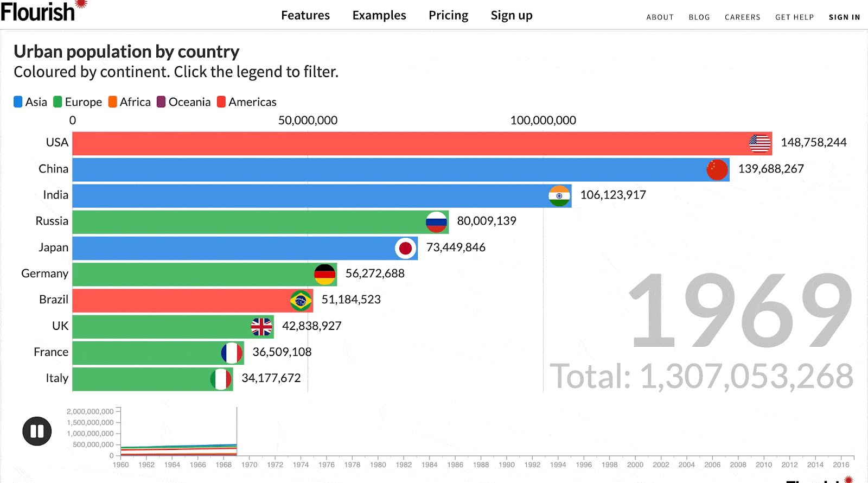Select the Brazil label
The width and height of the screenshot is (868, 483).
[54, 300]
